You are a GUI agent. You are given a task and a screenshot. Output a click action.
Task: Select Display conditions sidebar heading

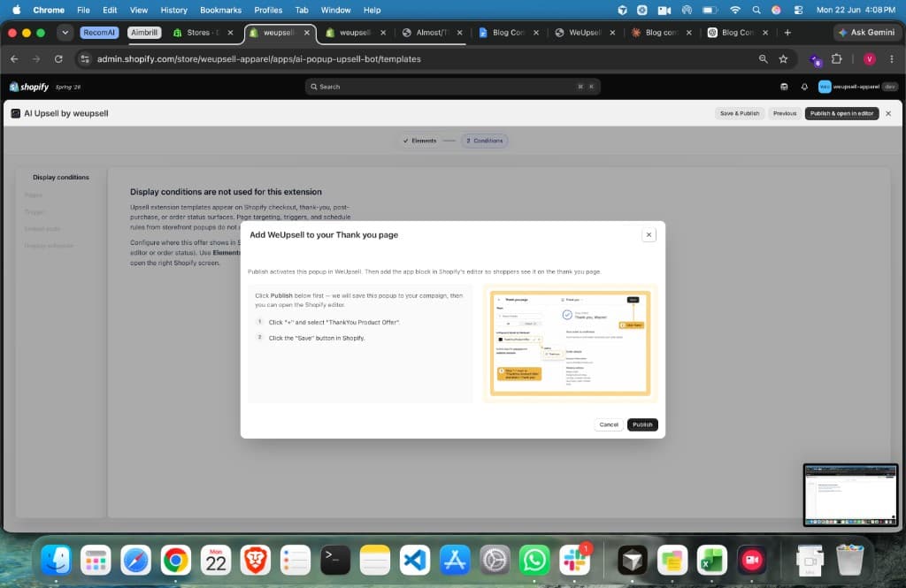tap(61, 178)
